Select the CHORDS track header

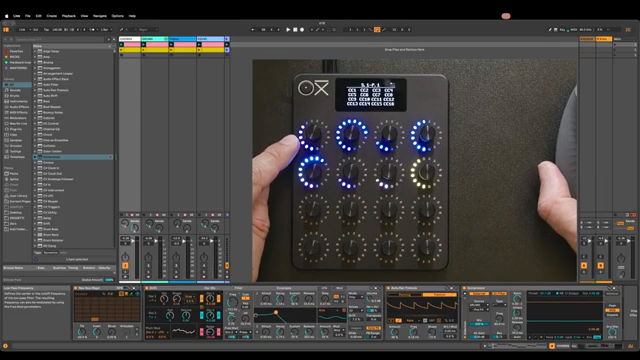pos(130,39)
